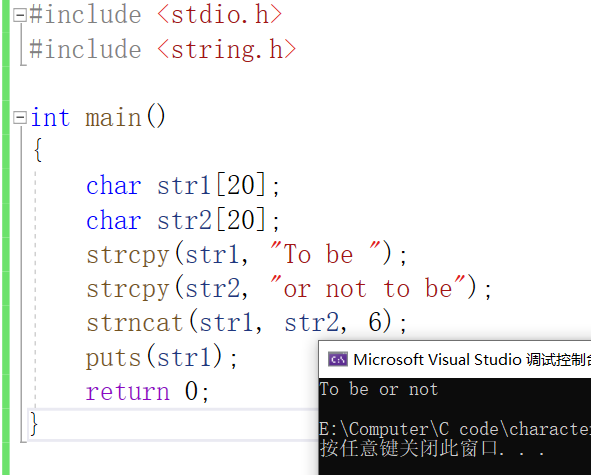Collapse the main function outline toggle
Viewport: 591px width, 475px height.
[x=20, y=117]
